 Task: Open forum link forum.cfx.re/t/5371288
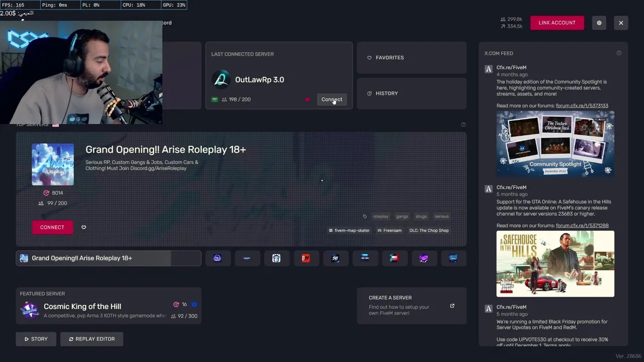point(582,226)
